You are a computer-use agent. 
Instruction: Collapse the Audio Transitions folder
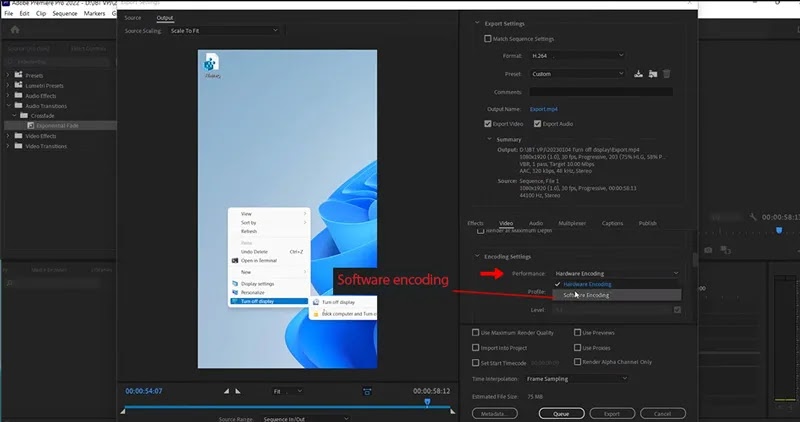pyautogui.click(x=8, y=106)
